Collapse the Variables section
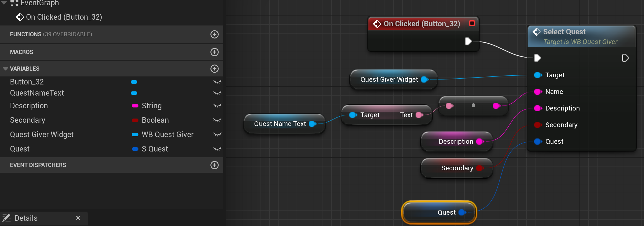 point(5,69)
